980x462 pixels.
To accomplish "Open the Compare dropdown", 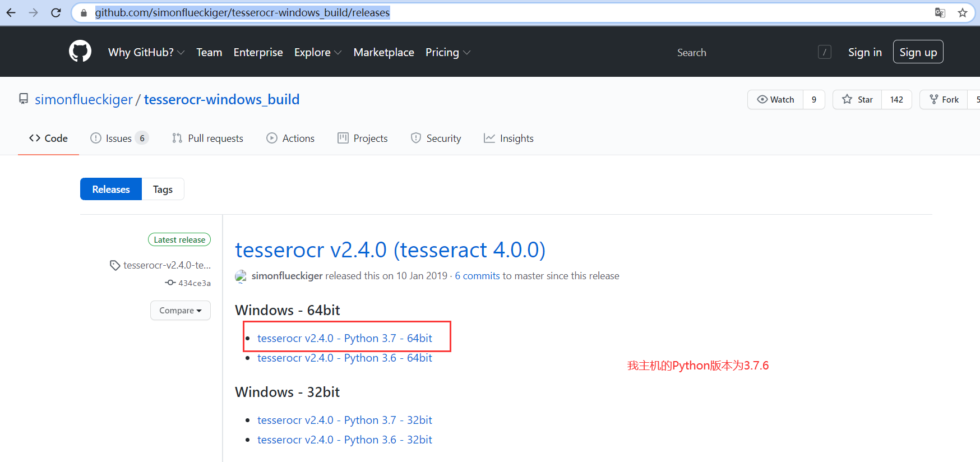I will pos(181,311).
